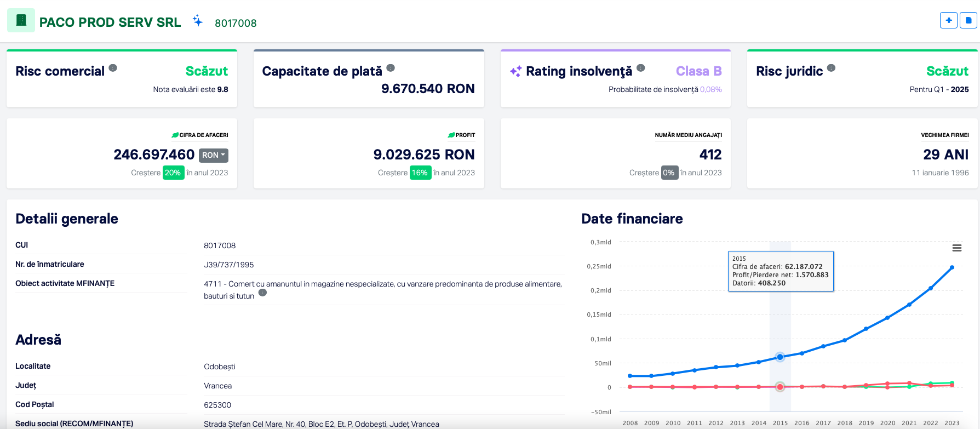Image resolution: width=980 pixels, height=429 pixels.
Task: Click the 20% growth badge for turnover
Action: point(173,173)
